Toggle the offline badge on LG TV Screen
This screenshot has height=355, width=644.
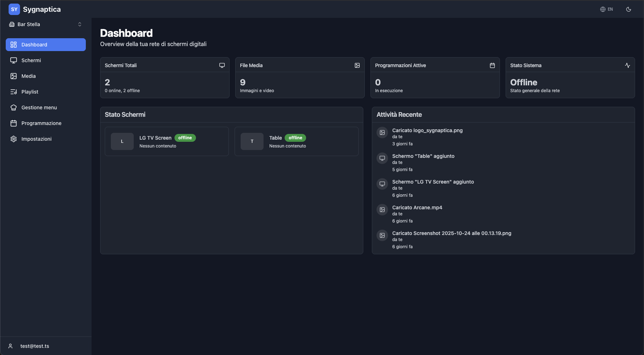point(185,137)
